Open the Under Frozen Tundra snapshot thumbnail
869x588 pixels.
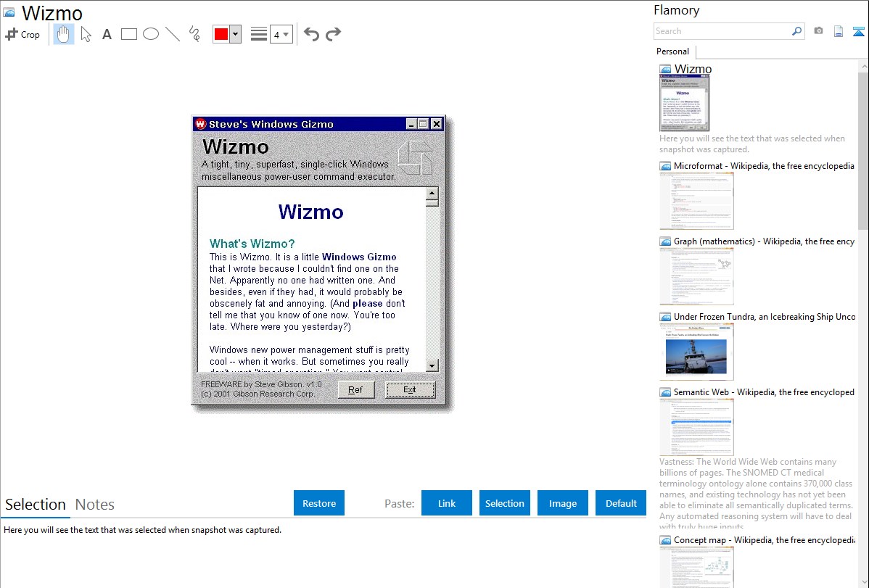pyautogui.click(x=696, y=352)
